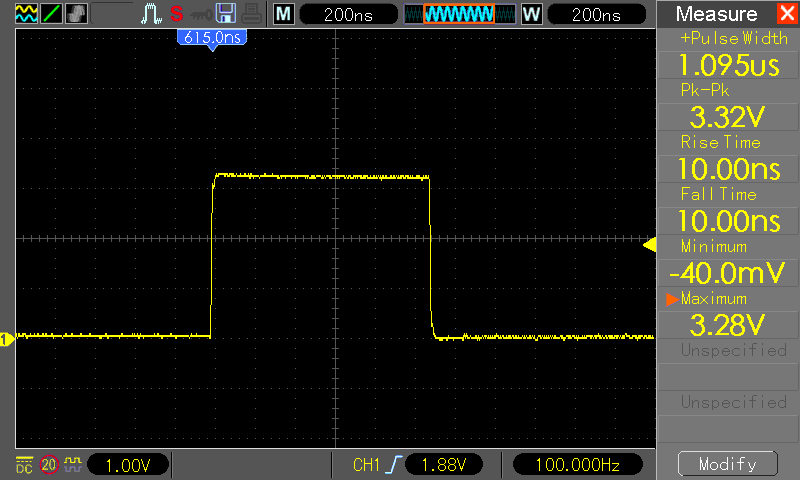
Task: Click the 10.00ns rise time value
Action: pos(729,169)
